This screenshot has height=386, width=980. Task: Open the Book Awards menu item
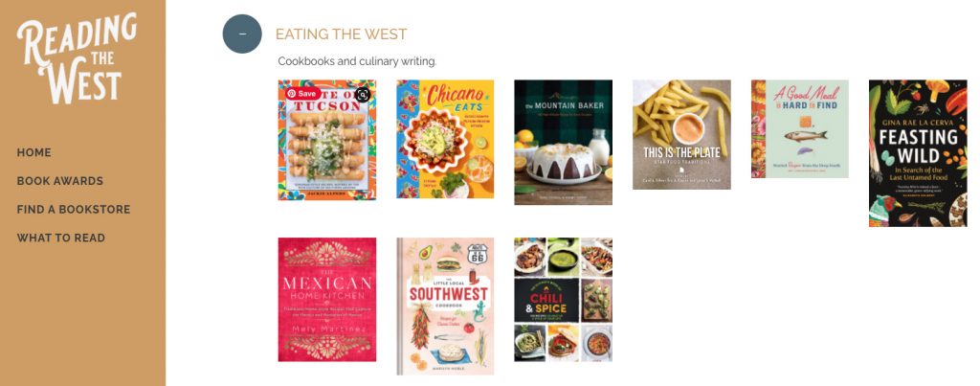pos(60,181)
